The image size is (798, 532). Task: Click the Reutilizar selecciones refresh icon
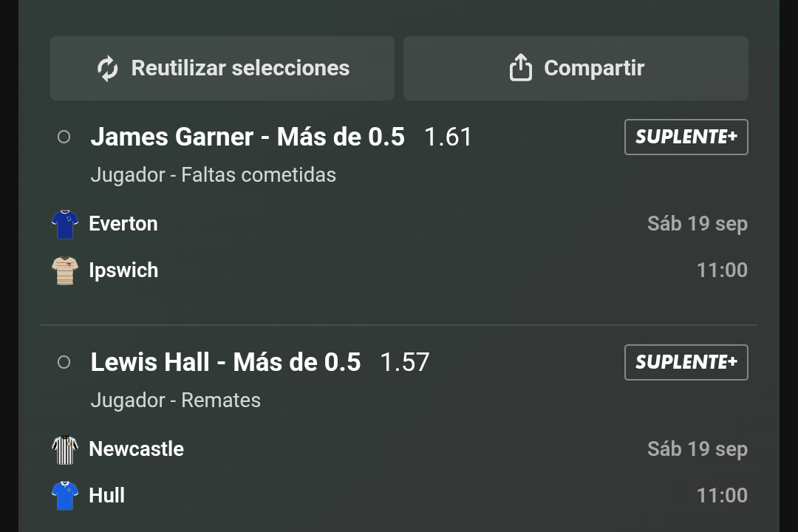click(x=107, y=69)
